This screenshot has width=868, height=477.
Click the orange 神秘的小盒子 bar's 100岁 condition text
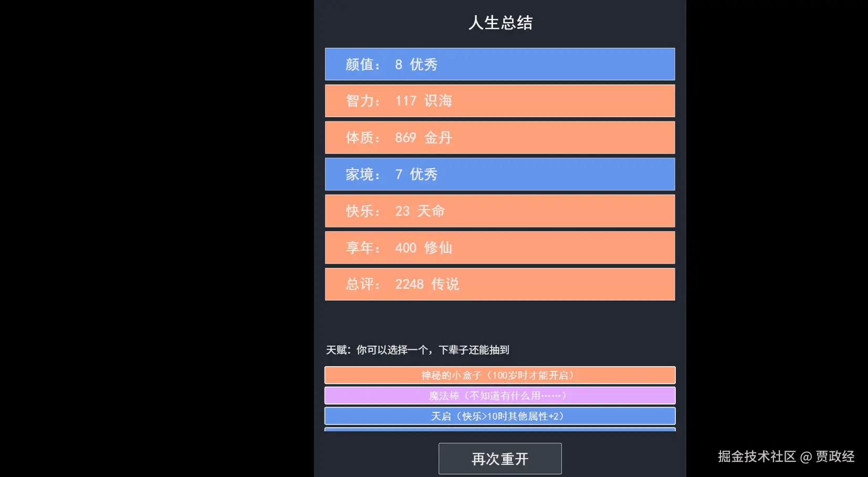pos(525,375)
